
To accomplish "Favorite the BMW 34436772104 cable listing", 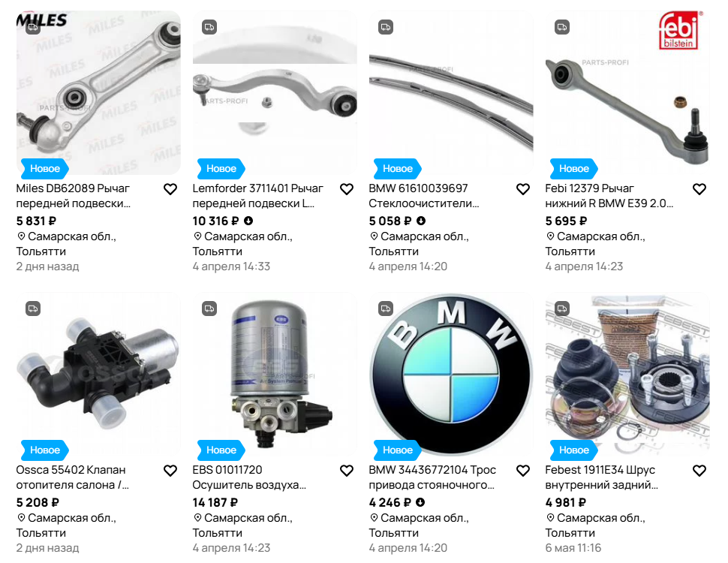I will click(x=523, y=471).
